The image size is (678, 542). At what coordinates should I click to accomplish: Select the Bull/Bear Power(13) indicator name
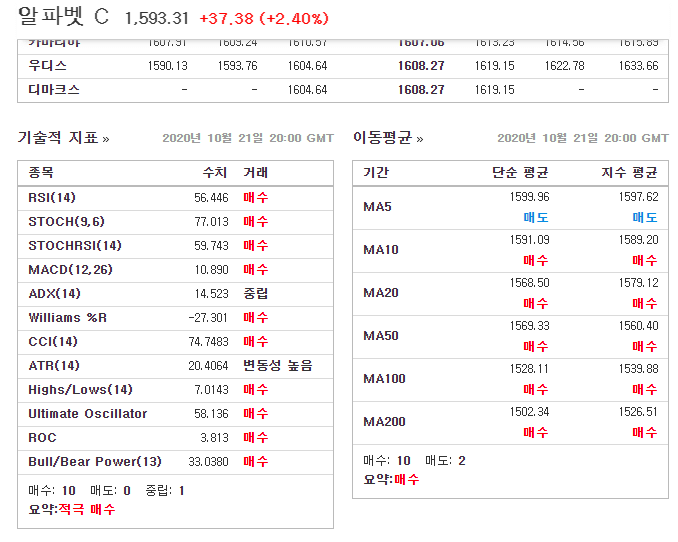[x=95, y=462]
